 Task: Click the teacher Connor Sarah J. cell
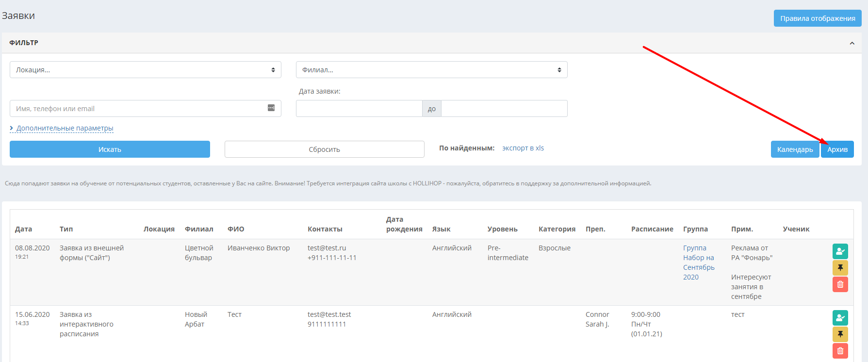point(597,319)
